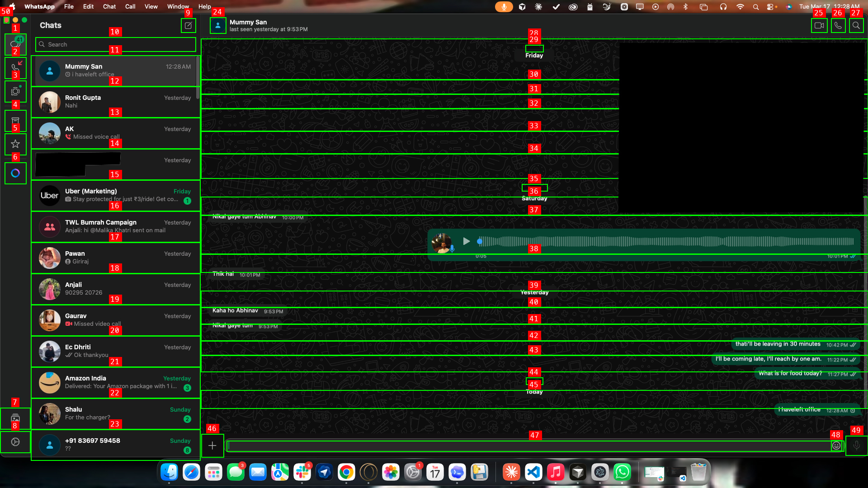
Task: Open the Archived chats icon
Action: 15,121
